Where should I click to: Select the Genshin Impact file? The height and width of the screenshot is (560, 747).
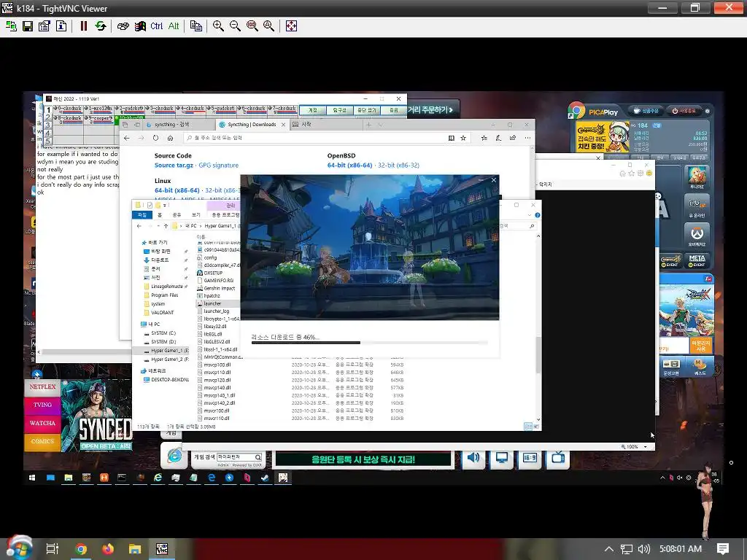pos(219,288)
